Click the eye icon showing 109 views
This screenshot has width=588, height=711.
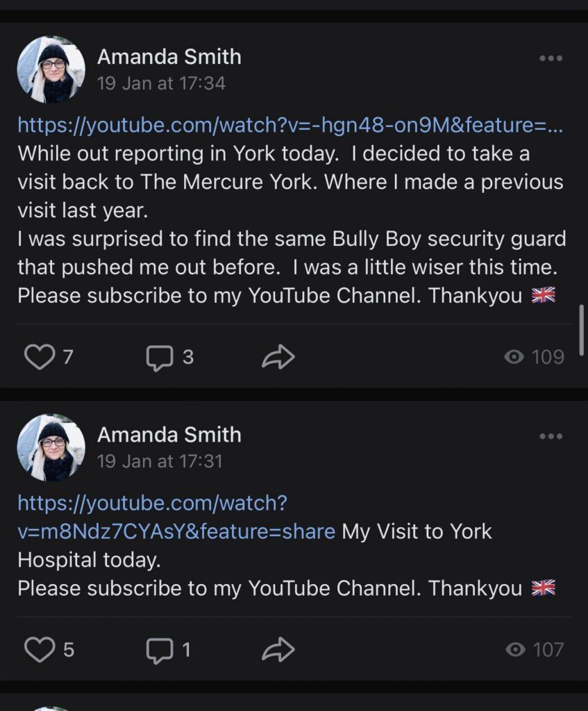click(x=514, y=357)
